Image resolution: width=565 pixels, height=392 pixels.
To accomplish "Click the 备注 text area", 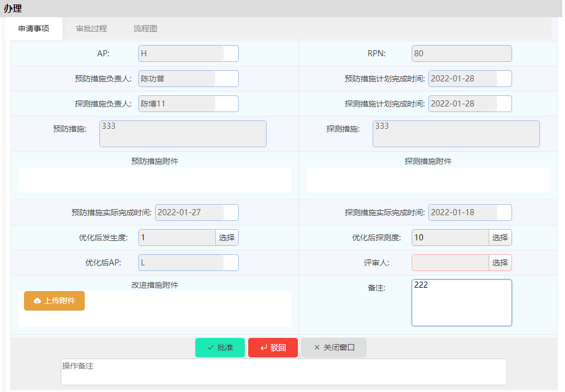I will (461, 302).
